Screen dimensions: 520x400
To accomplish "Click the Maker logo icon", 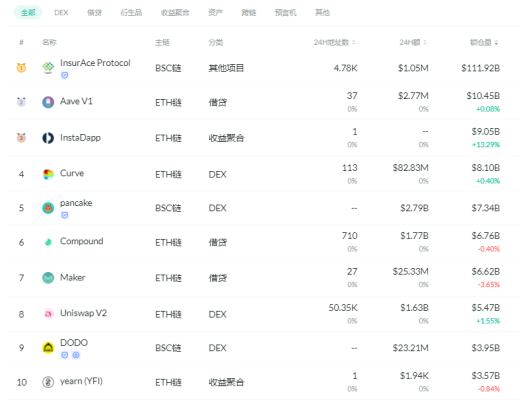I will [x=48, y=278].
